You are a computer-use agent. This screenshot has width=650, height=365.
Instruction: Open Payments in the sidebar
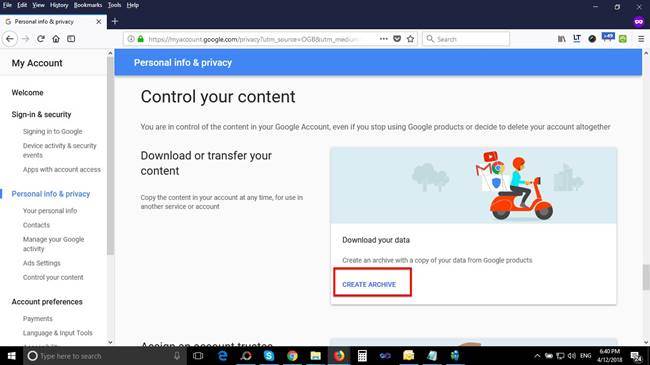pos(38,319)
